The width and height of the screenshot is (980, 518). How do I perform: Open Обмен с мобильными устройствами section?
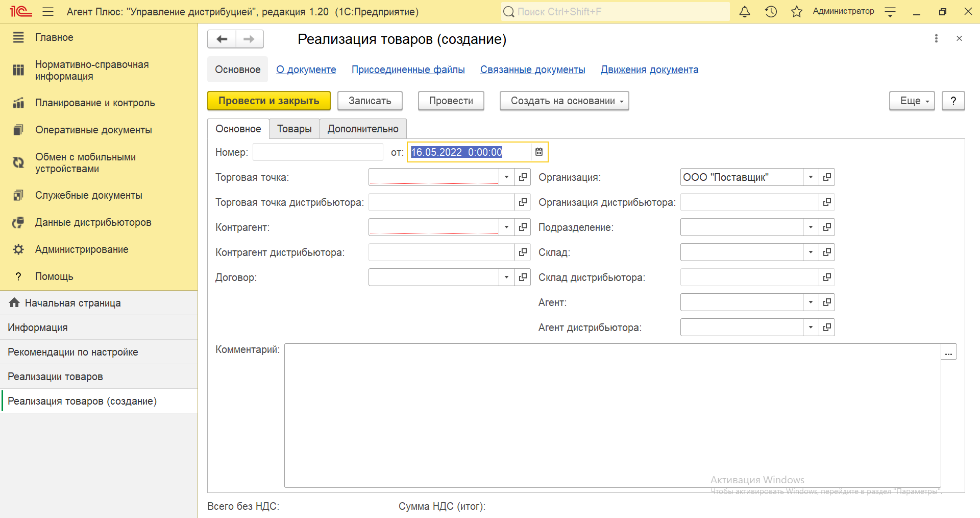[x=99, y=163]
